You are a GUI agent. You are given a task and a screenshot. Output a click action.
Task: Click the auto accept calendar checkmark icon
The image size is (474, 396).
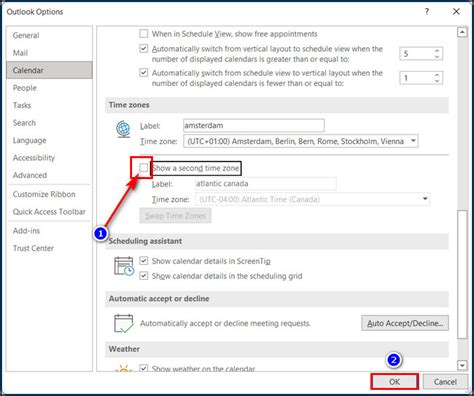[x=124, y=323]
